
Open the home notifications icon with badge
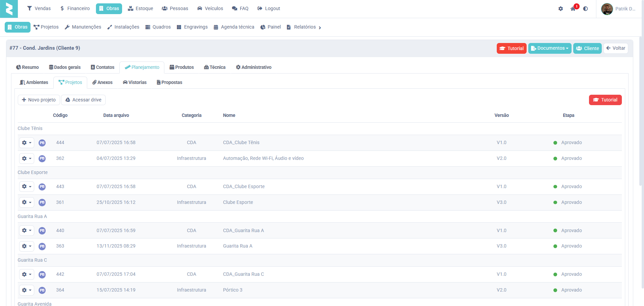[x=573, y=9]
